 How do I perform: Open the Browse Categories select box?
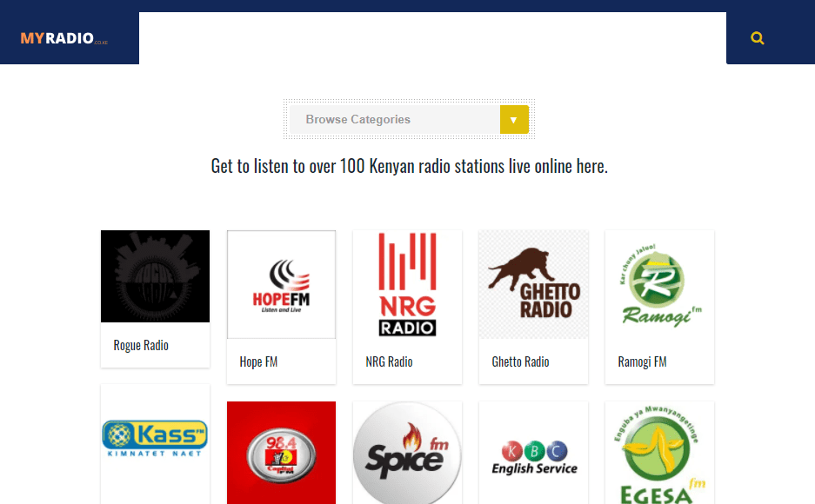coord(409,119)
